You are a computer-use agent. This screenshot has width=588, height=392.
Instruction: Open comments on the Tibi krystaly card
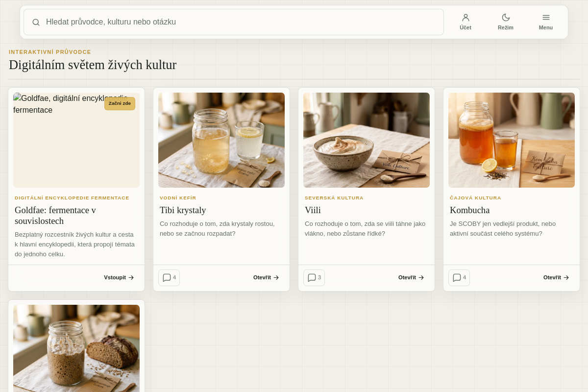169,278
